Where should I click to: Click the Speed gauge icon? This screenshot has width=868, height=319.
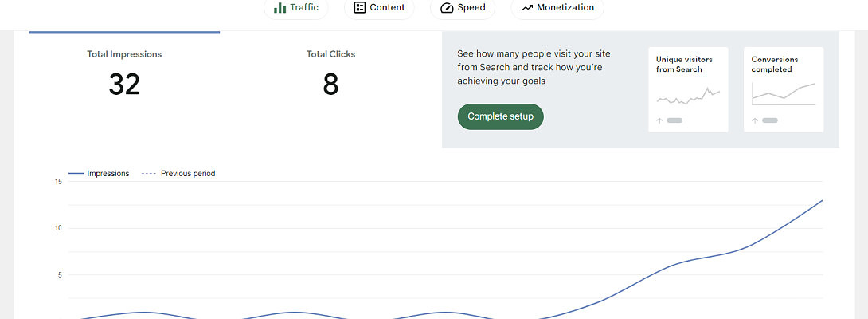[447, 8]
